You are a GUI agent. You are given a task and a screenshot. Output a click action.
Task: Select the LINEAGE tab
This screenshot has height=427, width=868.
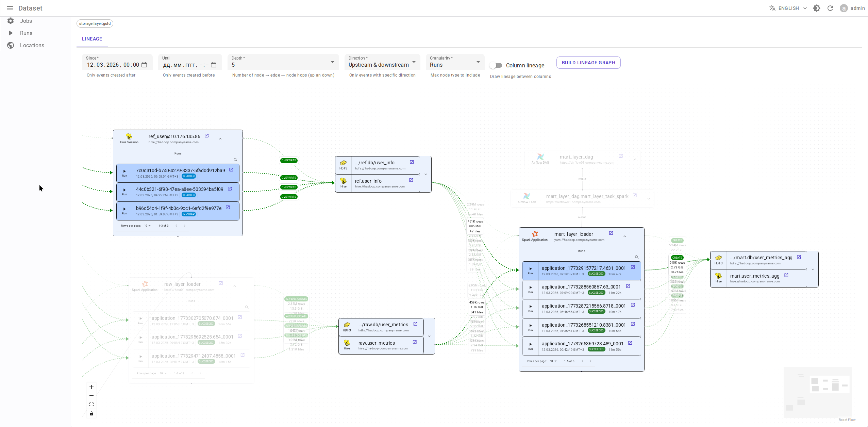92,39
